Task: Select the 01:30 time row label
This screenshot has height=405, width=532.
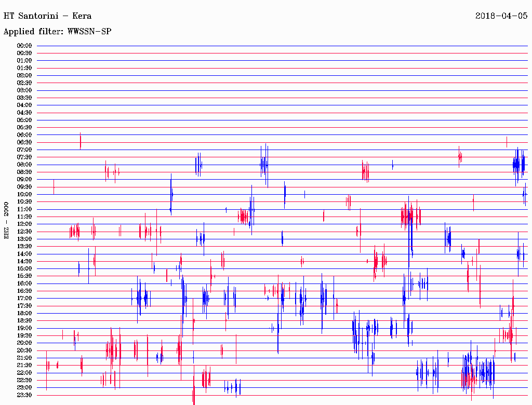Action: 24,68
